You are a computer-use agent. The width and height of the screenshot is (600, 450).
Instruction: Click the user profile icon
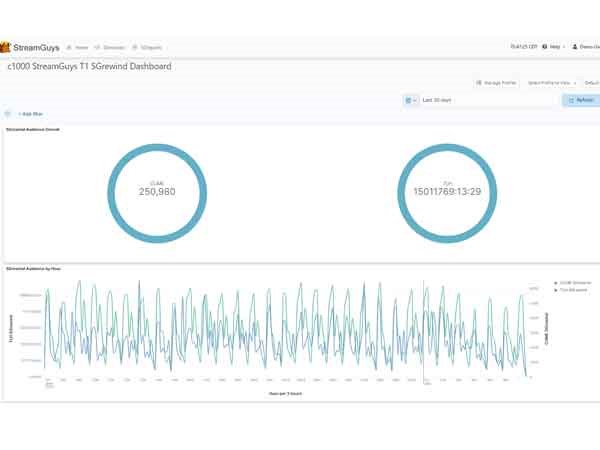574,47
